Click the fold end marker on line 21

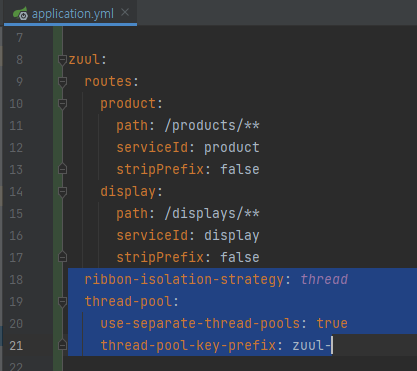pos(62,345)
